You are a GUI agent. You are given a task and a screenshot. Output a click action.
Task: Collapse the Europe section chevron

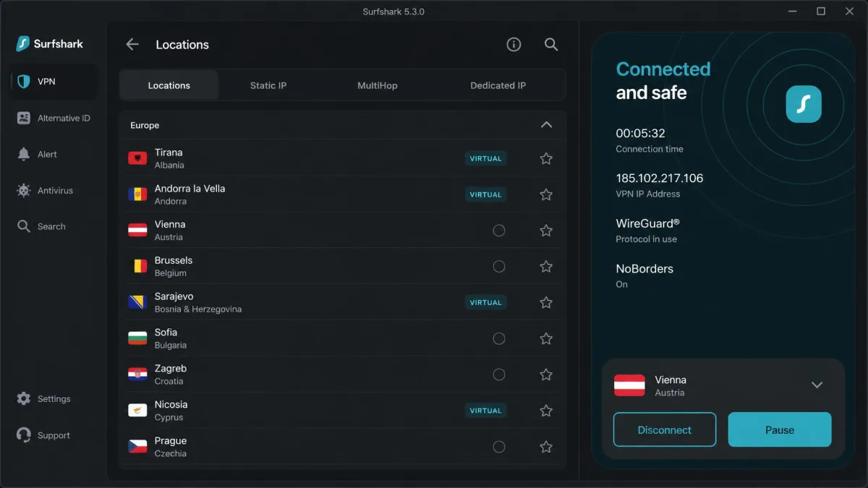546,125
